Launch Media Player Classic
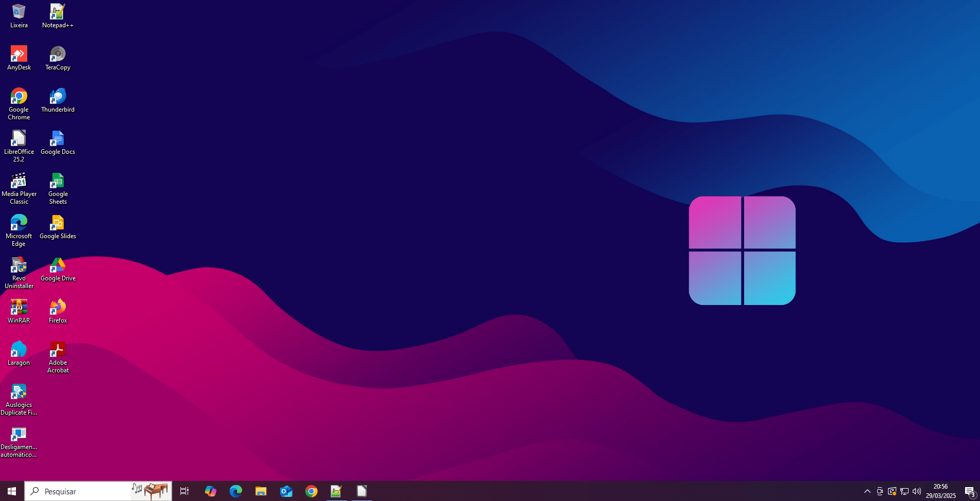 click(19, 181)
